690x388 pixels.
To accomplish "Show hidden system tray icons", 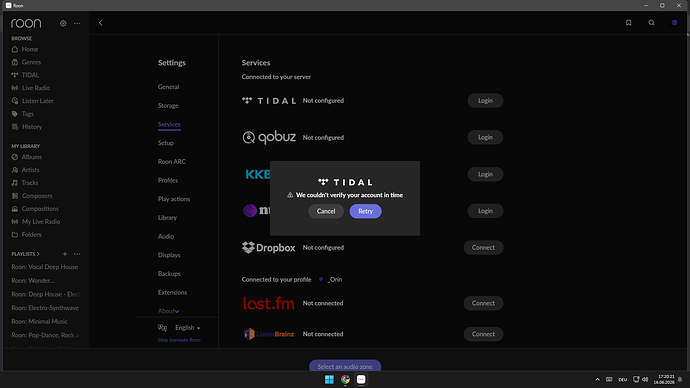I will click(x=597, y=380).
